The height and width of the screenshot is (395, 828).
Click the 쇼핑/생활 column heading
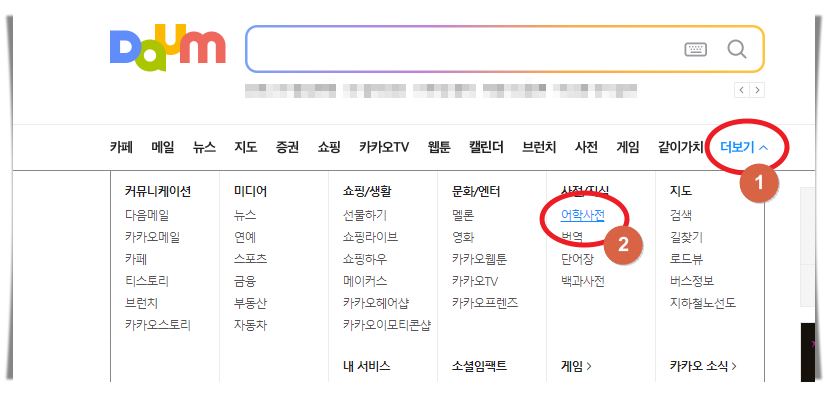[x=367, y=191]
